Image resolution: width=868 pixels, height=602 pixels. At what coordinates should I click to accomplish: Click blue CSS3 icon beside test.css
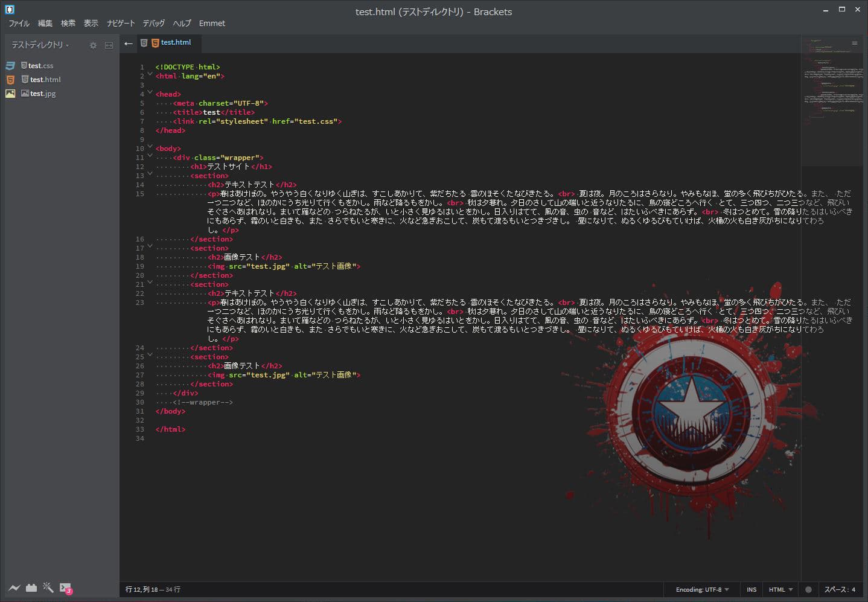click(x=10, y=66)
